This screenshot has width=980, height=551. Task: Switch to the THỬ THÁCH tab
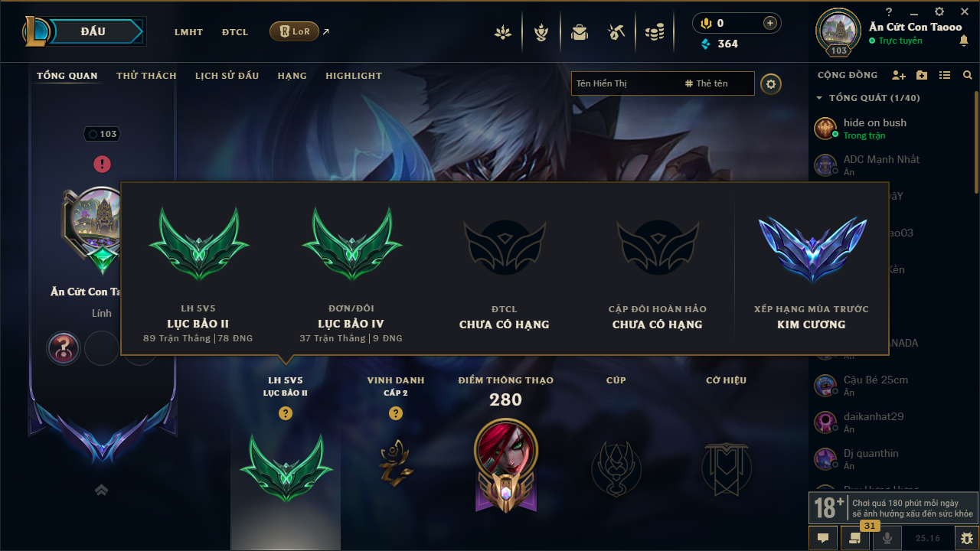pyautogui.click(x=146, y=76)
